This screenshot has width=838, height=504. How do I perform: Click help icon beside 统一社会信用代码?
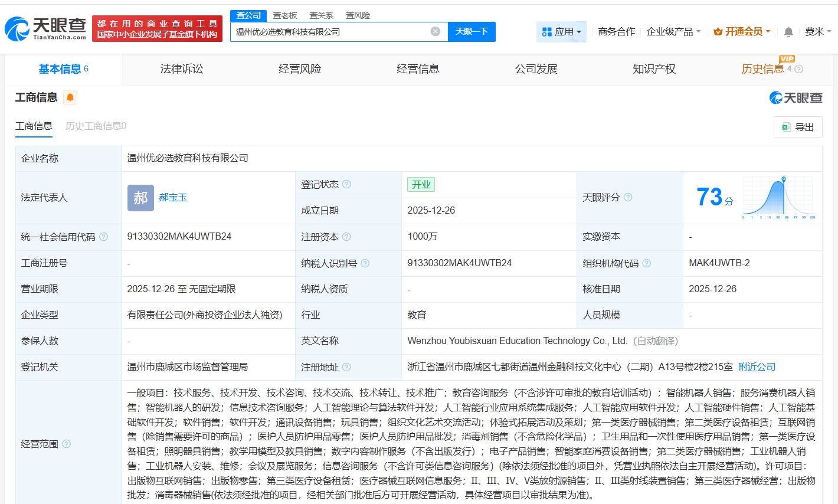[x=104, y=237]
